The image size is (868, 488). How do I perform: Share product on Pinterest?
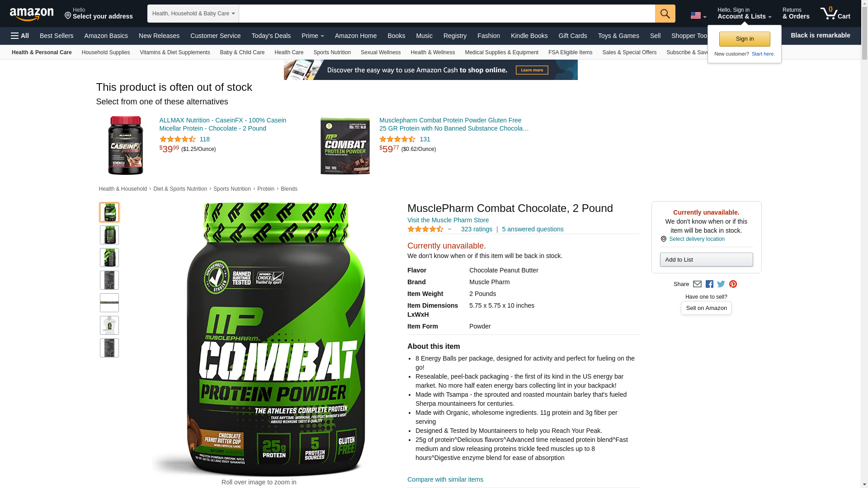click(733, 284)
